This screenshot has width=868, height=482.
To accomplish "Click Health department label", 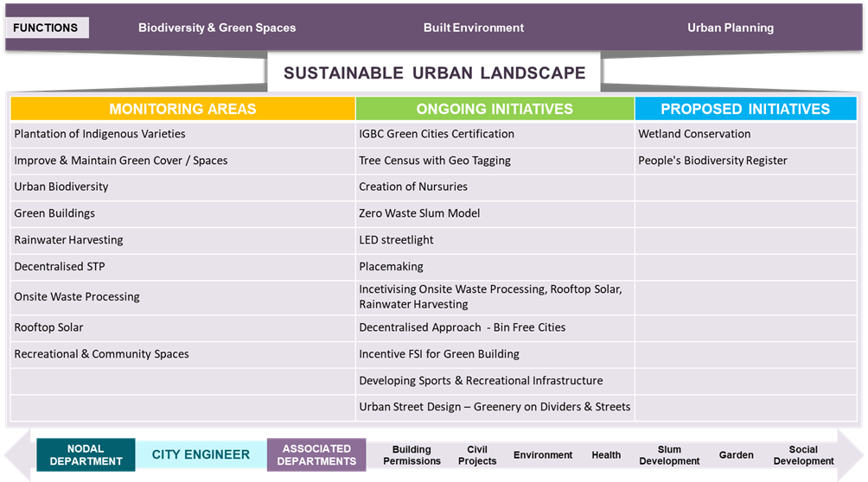I will 606,455.
